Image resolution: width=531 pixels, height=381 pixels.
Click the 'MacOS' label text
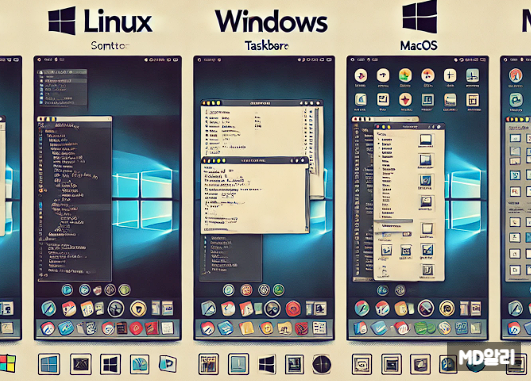click(x=419, y=45)
